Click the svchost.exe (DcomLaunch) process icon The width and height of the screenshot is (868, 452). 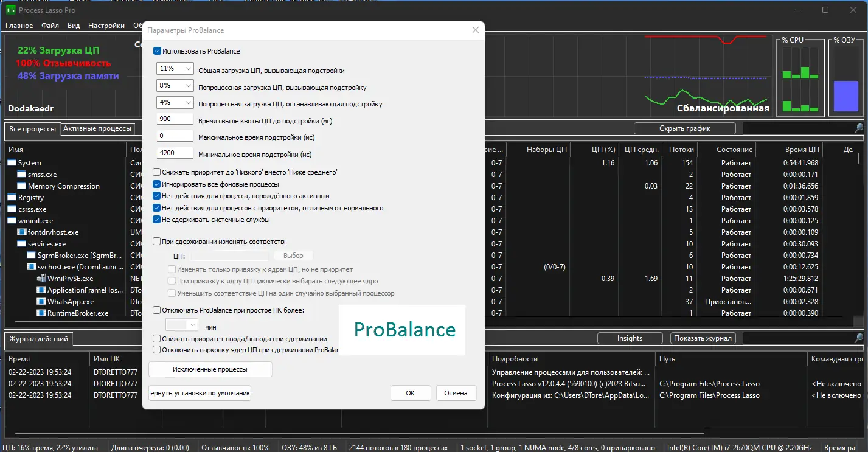coord(32,267)
